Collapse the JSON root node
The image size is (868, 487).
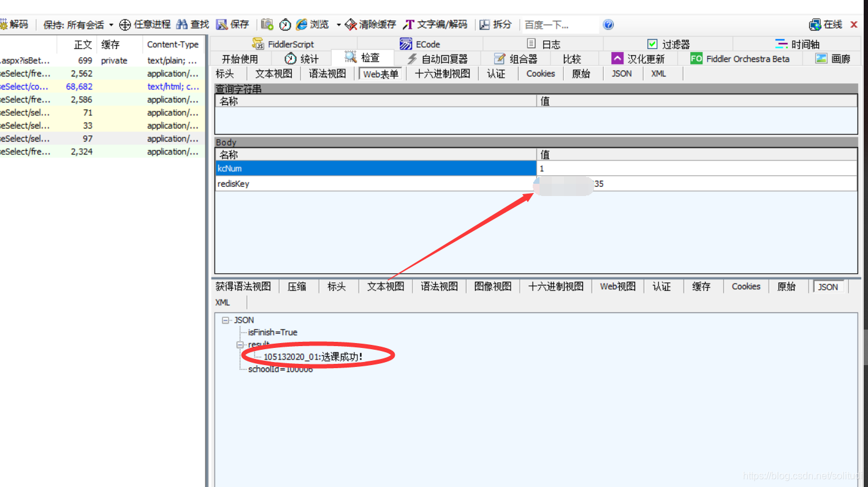click(x=226, y=320)
